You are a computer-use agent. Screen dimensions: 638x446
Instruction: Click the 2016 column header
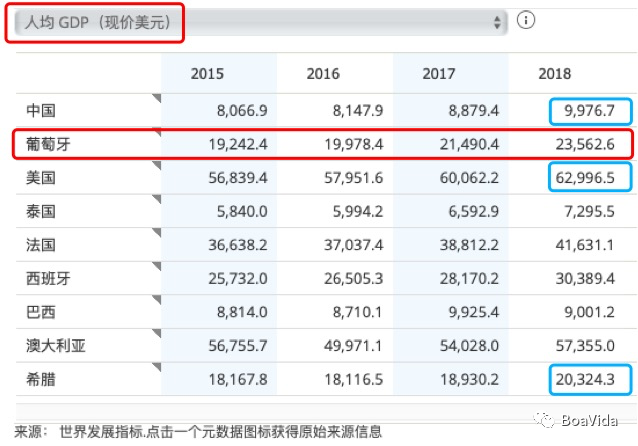tap(323, 74)
